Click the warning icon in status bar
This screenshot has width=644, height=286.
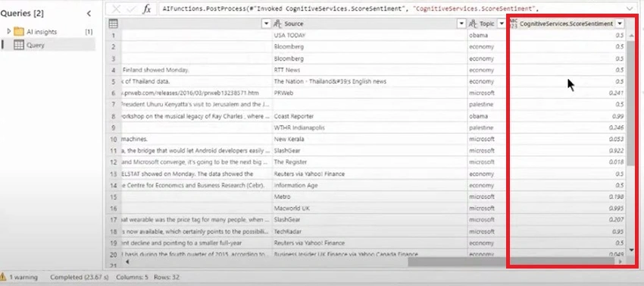pyautogui.click(x=3, y=277)
